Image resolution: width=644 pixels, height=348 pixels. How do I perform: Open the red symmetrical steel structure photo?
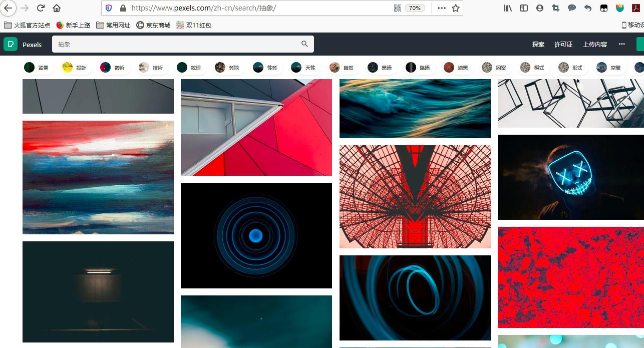click(x=415, y=197)
